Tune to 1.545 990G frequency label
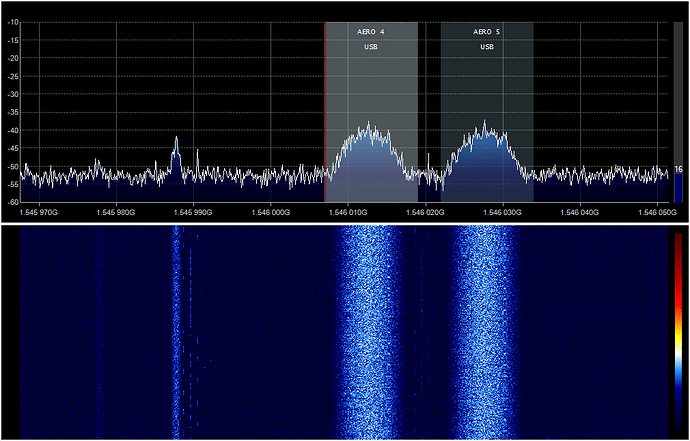 (193, 212)
